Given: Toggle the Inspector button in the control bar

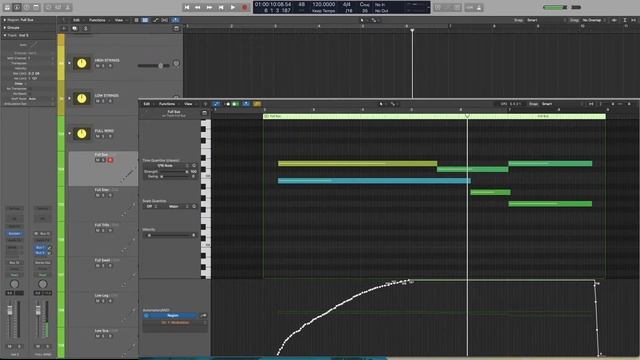Looking at the screenshot, I should 17,7.
